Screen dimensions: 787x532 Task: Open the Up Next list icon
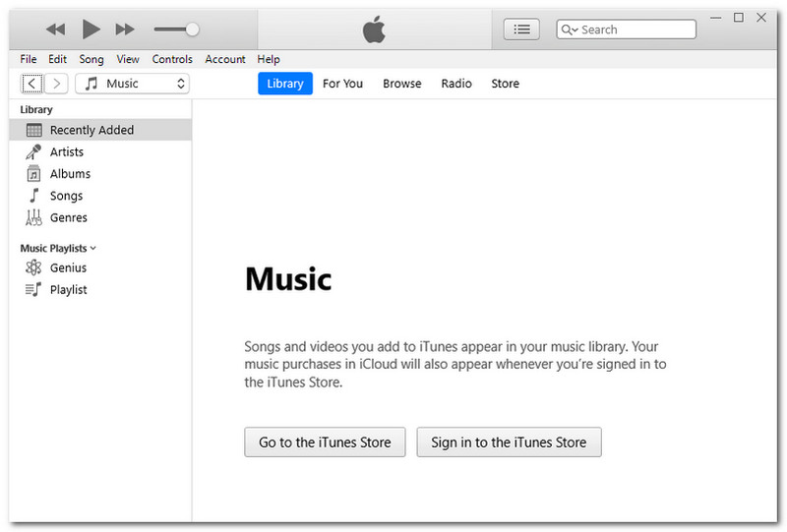click(521, 30)
